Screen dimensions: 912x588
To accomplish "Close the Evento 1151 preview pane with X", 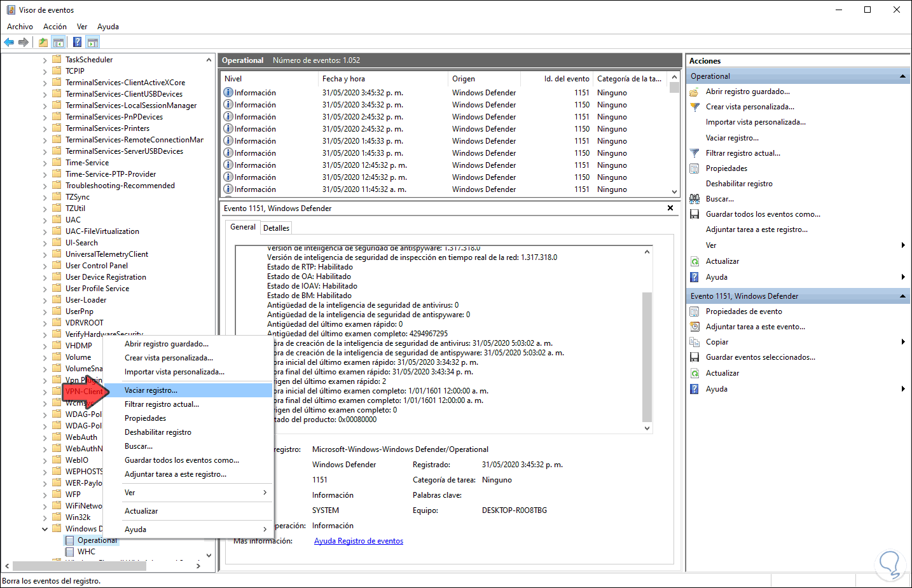I will click(670, 208).
